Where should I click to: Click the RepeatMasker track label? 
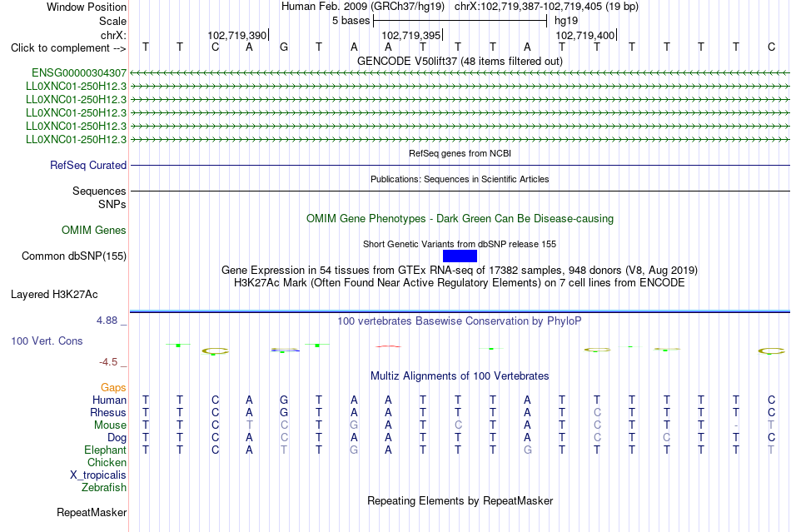click(92, 513)
